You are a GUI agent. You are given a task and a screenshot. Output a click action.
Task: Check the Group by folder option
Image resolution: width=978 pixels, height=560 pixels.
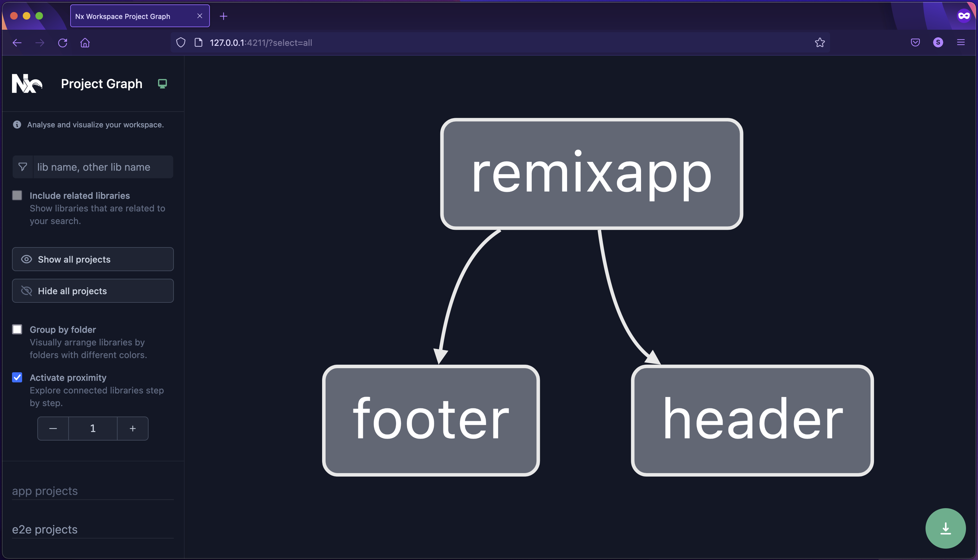(x=17, y=329)
